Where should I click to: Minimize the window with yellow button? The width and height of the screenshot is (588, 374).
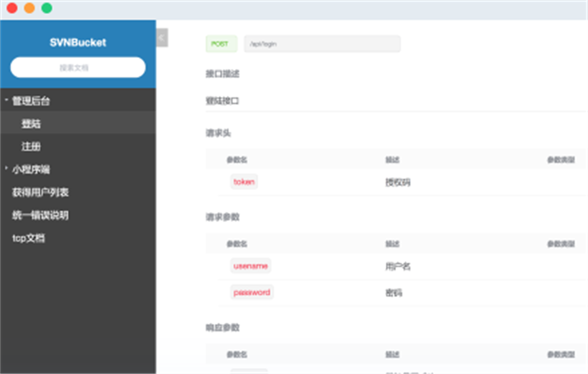point(29,8)
